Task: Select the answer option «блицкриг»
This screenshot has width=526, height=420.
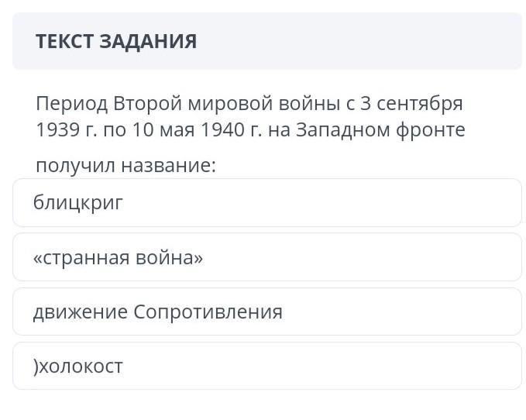Action: tap(266, 203)
